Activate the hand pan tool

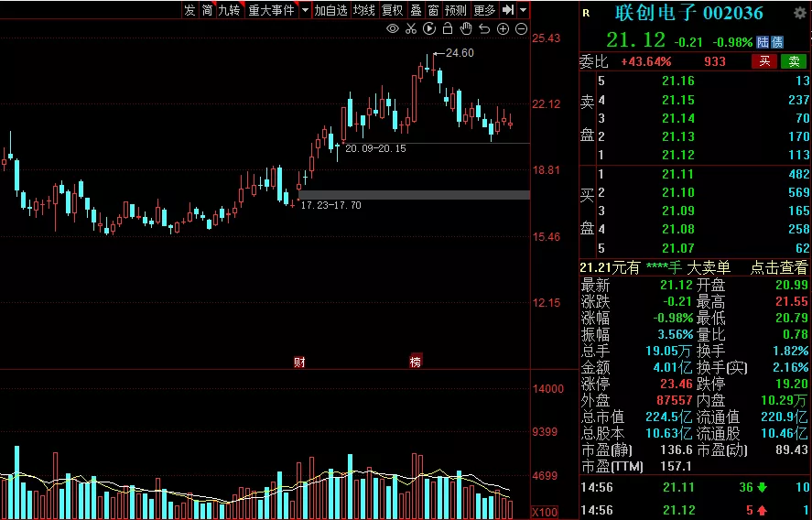click(x=466, y=29)
